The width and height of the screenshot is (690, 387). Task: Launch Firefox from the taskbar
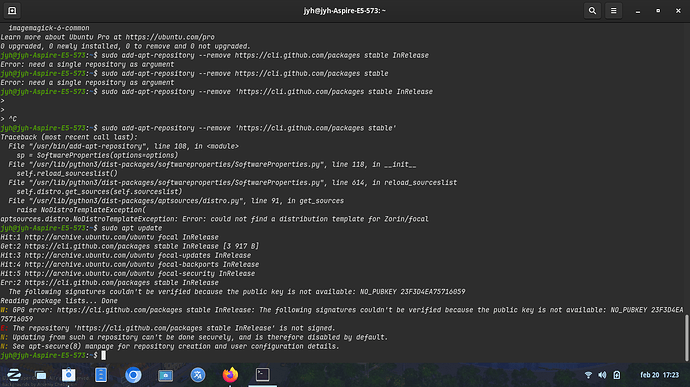coord(230,375)
